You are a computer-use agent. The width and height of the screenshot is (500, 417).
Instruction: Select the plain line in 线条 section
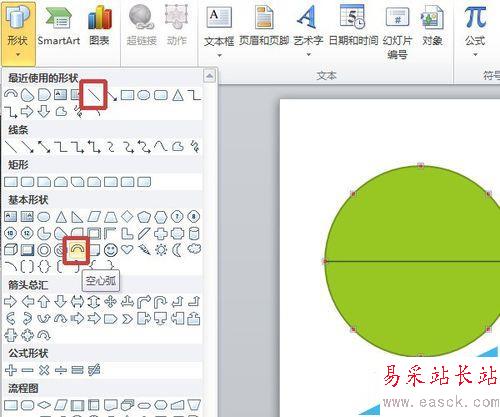pos(10,147)
